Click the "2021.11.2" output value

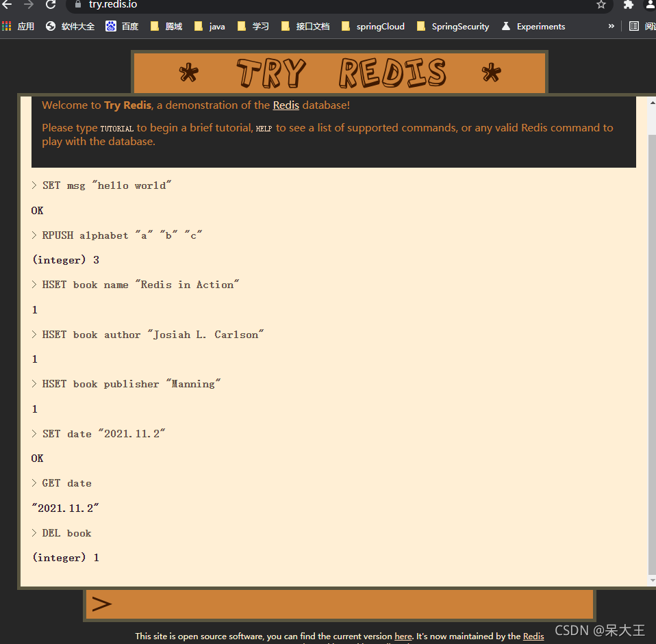[x=66, y=508]
